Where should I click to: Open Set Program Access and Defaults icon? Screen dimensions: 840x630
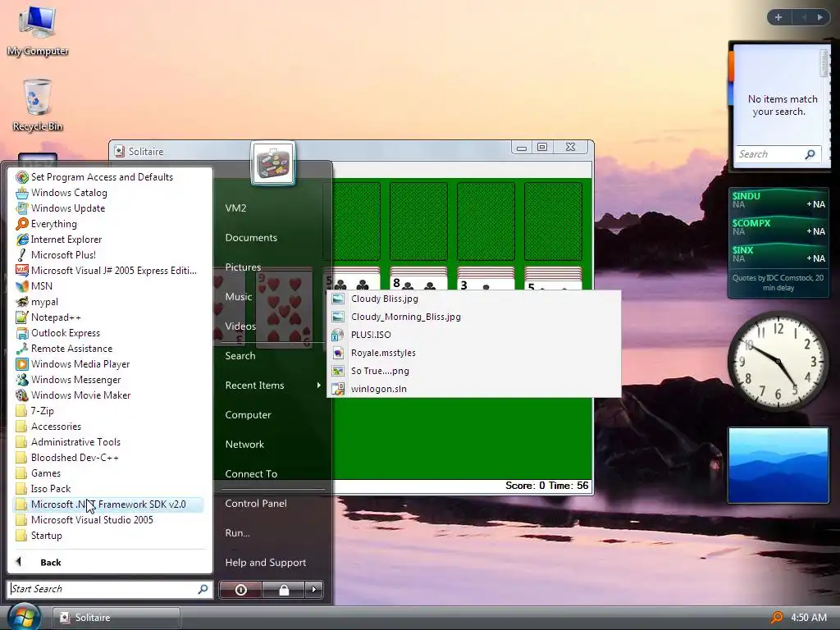pos(22,177)
